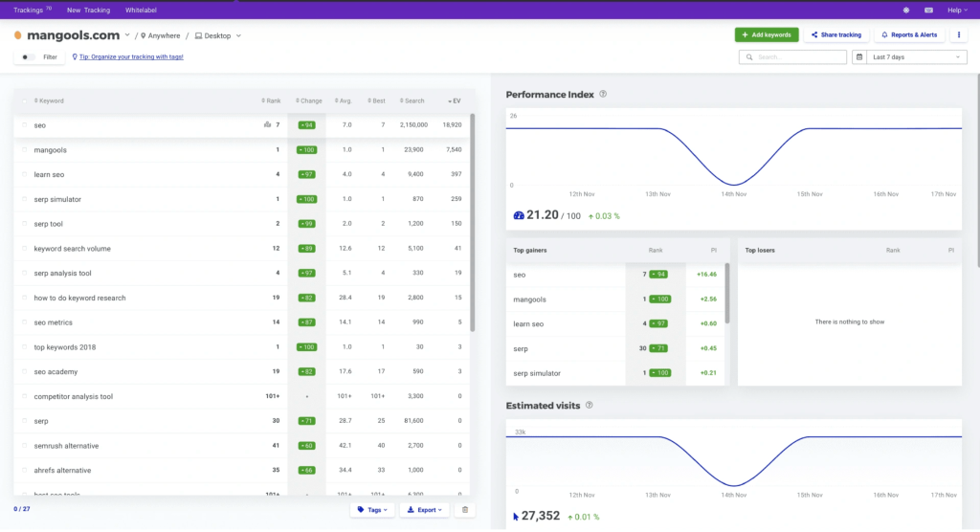
Task: Click the Anywhere location label
Action: pos(165,35)
